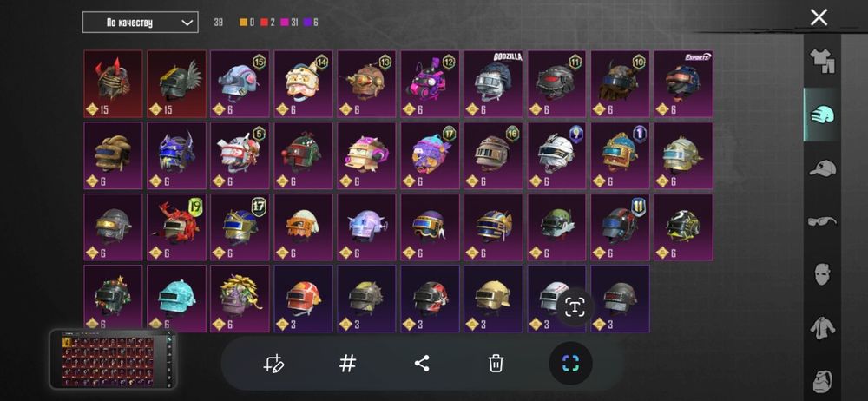Open the jacket category in sidebar
This screenshot has width=868, height=401.
point(822,328)
